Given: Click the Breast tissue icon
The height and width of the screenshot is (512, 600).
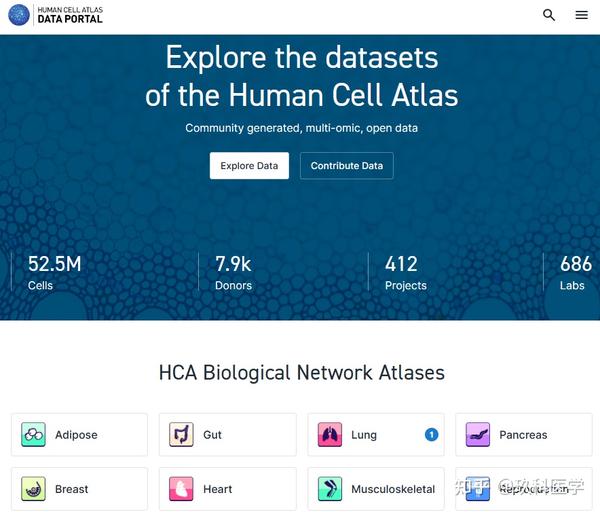Looking at the screenshot, I should pyautogui.click(x=34, y=489).
